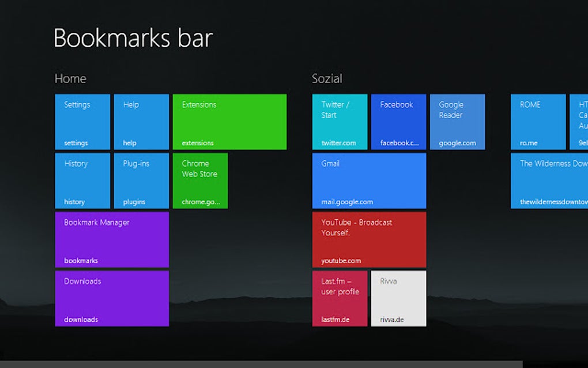Open the purple Bookmark Manager tile

point(112,240)
